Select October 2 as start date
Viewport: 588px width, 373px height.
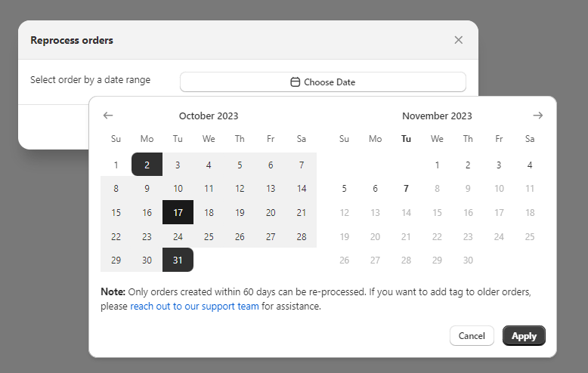tap(147, 165)
